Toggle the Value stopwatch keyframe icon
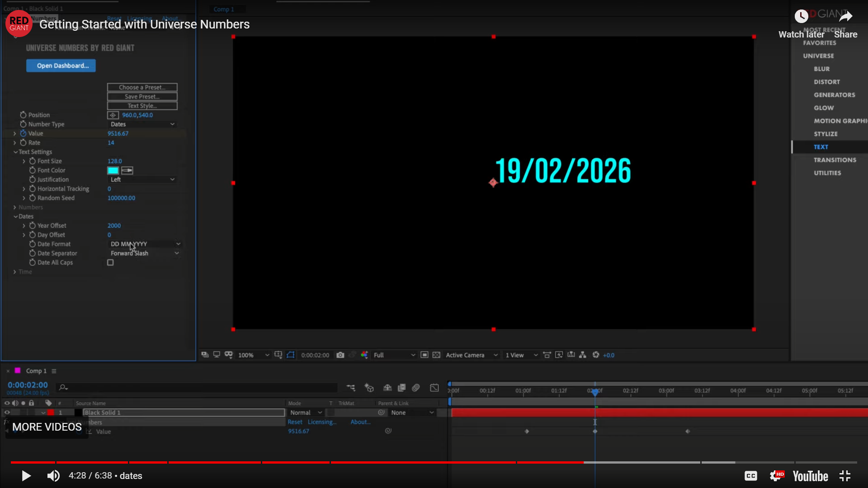 click(x=23, y=133)
